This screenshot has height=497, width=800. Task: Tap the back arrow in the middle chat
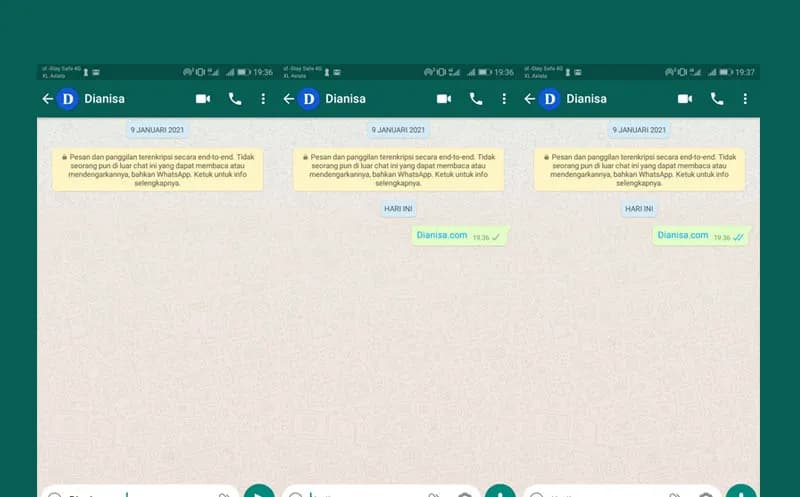pyautogui.click(x=289, y=99)
